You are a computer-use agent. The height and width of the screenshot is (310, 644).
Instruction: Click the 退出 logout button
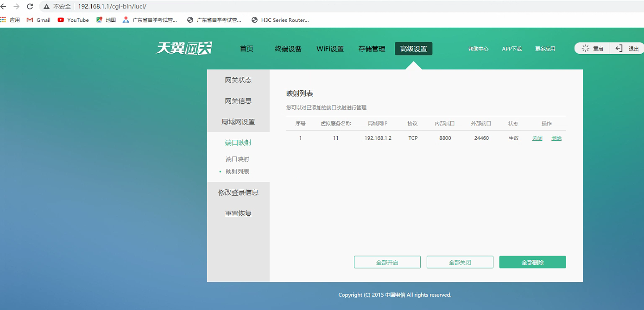[627, 49]
